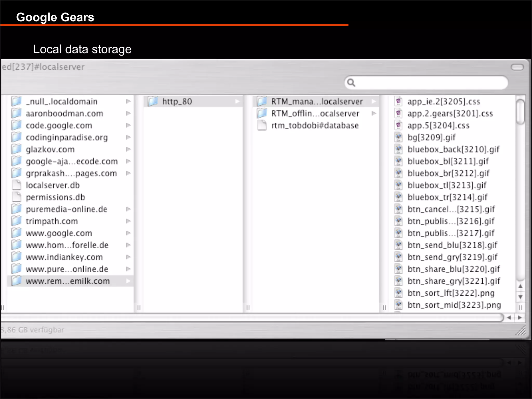Click the magnifier icon in search field
The image size is (532, 399).
click(351, 83)
